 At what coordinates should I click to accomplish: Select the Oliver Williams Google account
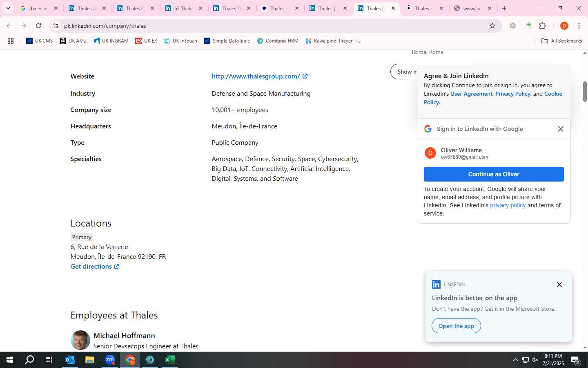(x=494, y=153)
